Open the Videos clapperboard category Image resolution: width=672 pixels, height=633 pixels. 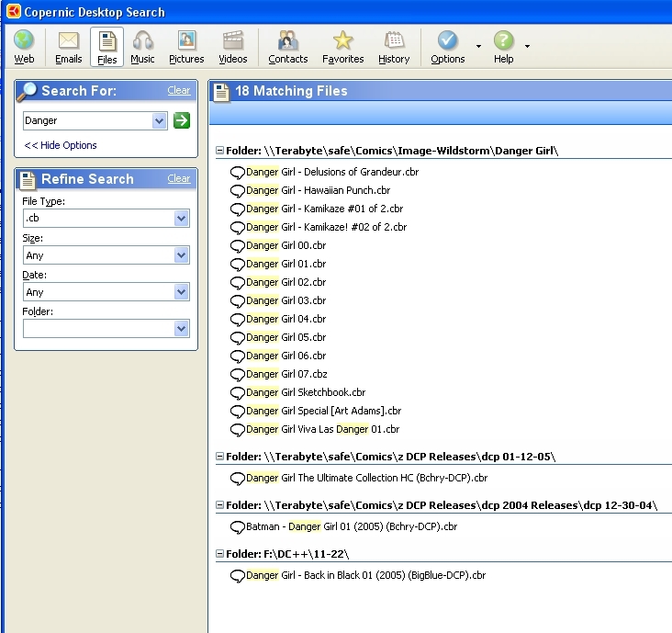coord(232,47)
